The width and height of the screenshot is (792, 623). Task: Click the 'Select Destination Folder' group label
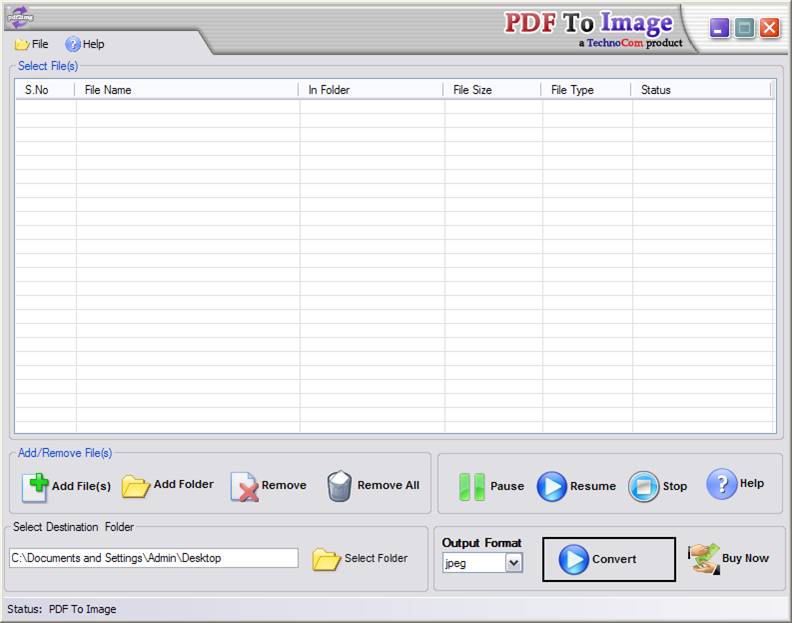pos(73,527)
